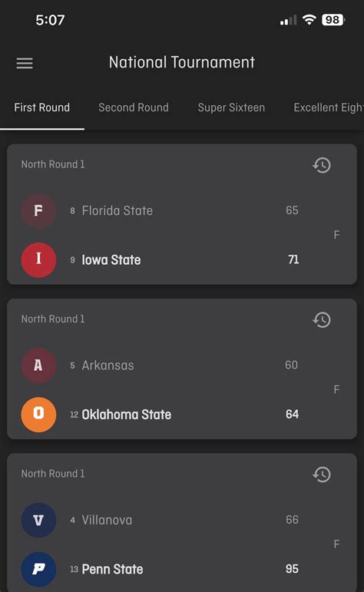Open game history for Villanova matchup
The image size is (364, 592).
[322, 475]
